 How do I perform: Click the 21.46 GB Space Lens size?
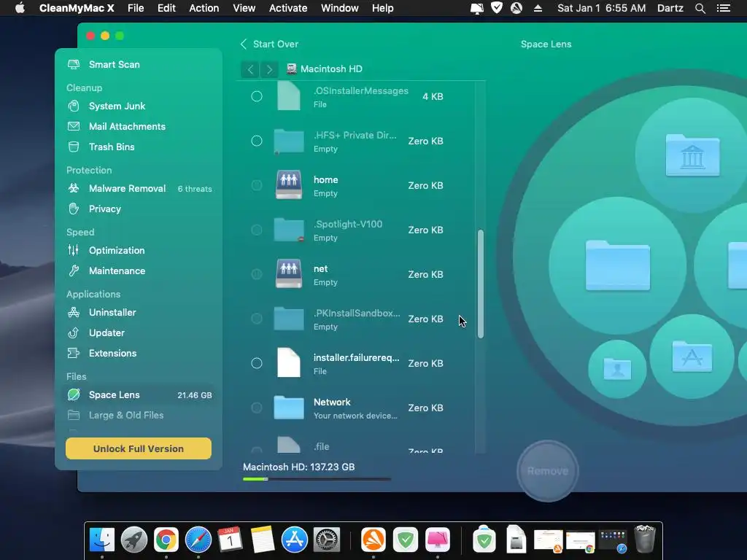coord(194,395)
